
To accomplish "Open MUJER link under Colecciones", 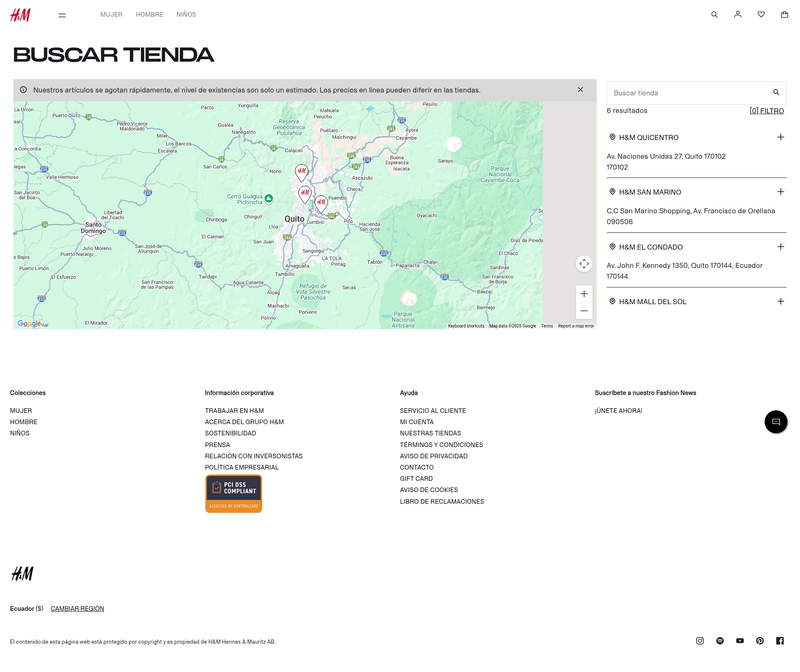I will (x=21, y=411).
